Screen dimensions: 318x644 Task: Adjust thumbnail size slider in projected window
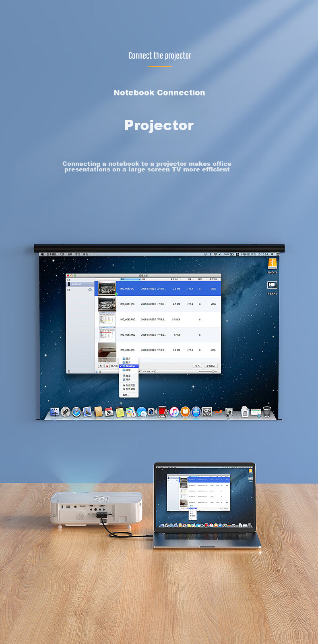pyautogui.click(x=208, y=372)
